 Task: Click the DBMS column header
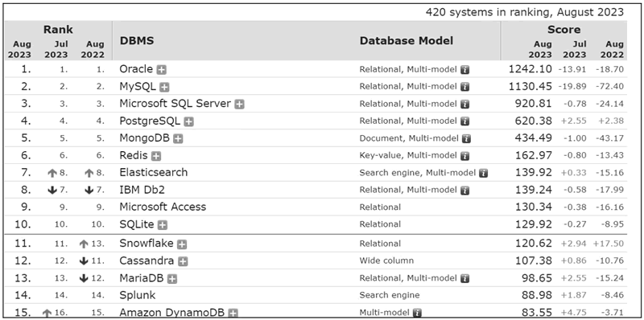click(x=137, y=41)
